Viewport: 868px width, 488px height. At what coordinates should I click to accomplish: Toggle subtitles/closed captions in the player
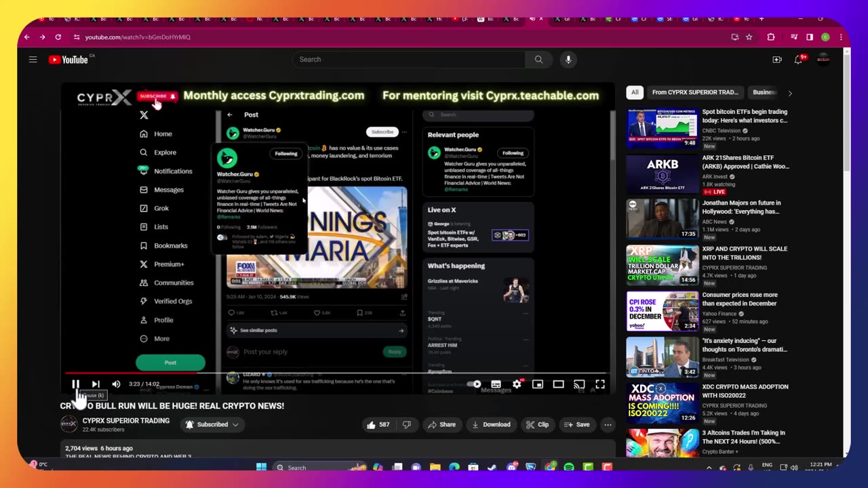tap(496, 384)
